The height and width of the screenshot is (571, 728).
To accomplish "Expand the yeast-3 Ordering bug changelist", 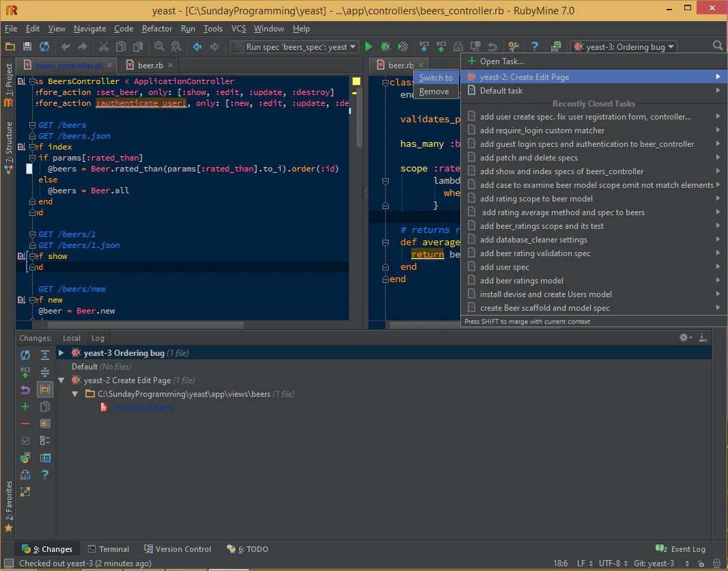I will [61, 353].
